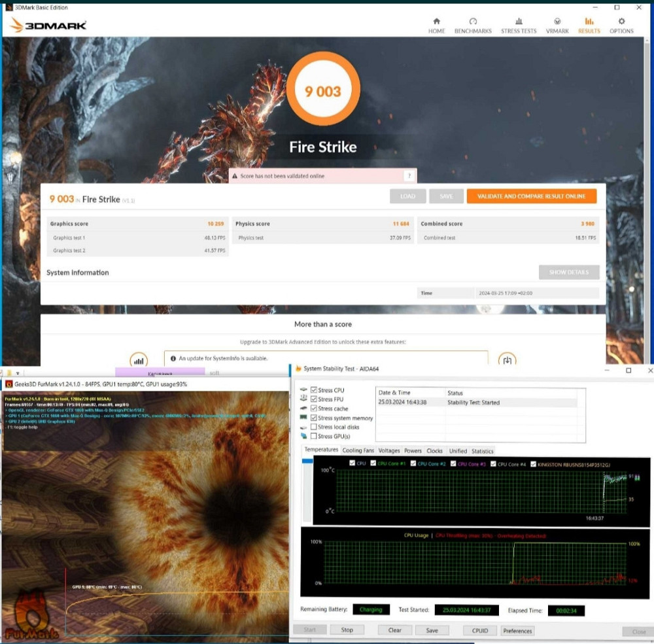Open AIDA64 Preferences
This screenshot has width=654, height=644.
pos(517,631)
